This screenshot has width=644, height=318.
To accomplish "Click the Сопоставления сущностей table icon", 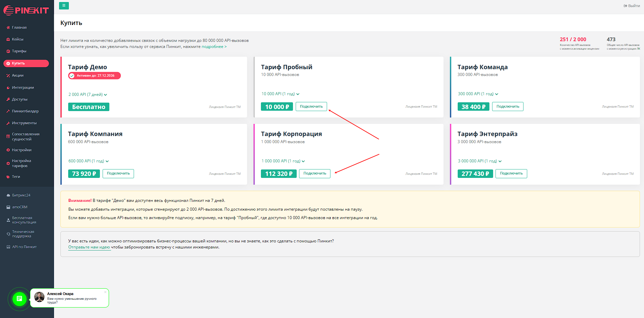I will point(8,137).
